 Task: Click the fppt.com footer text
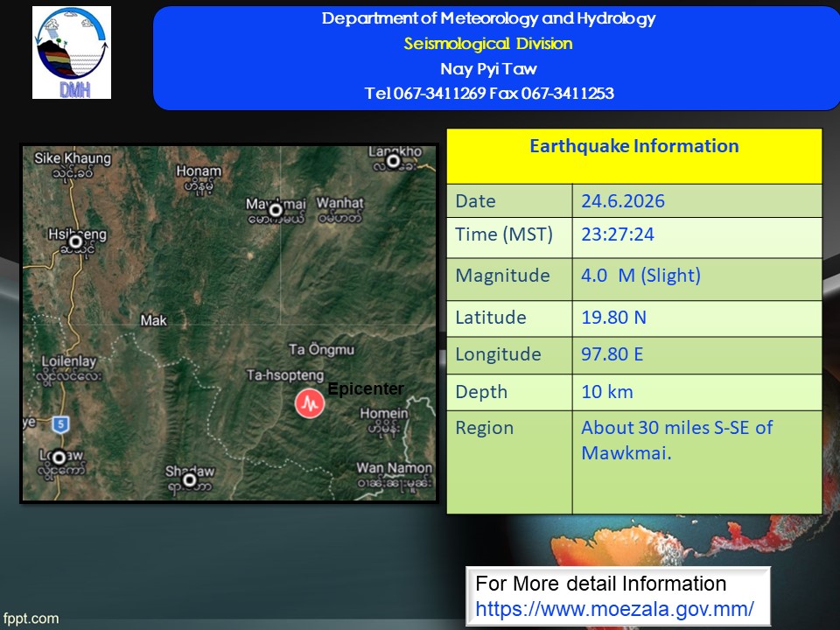coord(31,619)
